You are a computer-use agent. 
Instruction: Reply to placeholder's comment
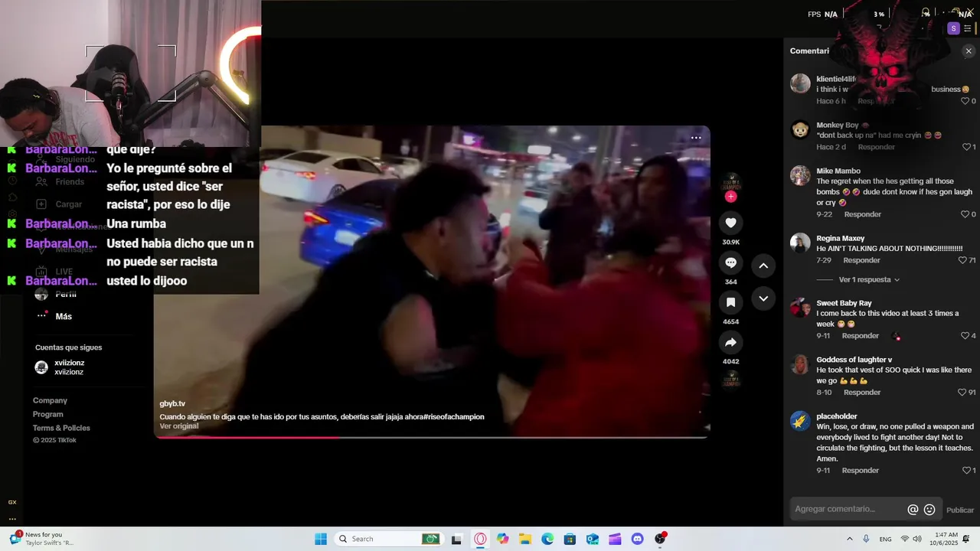pos(861,471)
